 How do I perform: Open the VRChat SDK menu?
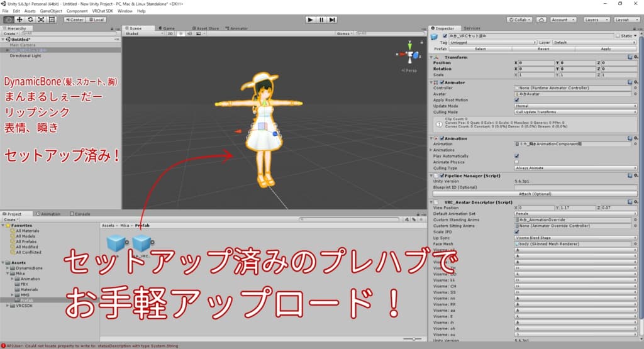(103, 11)
